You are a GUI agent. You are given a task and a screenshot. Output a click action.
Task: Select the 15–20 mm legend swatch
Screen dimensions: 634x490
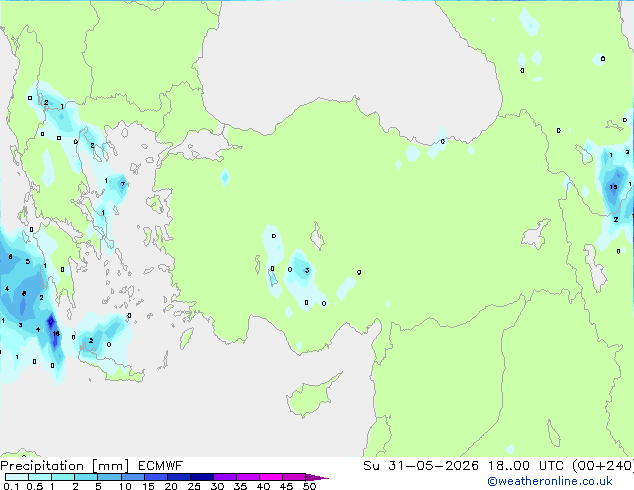coord(155,477)
